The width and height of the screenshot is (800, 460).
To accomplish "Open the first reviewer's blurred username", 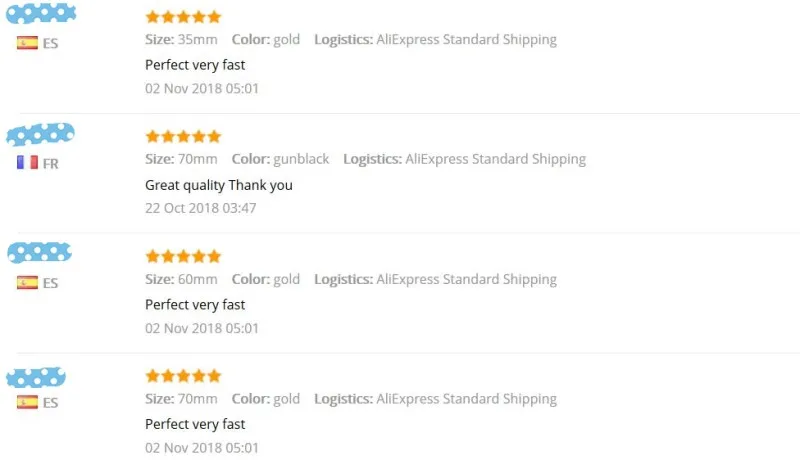I will (x=41, y=13).
